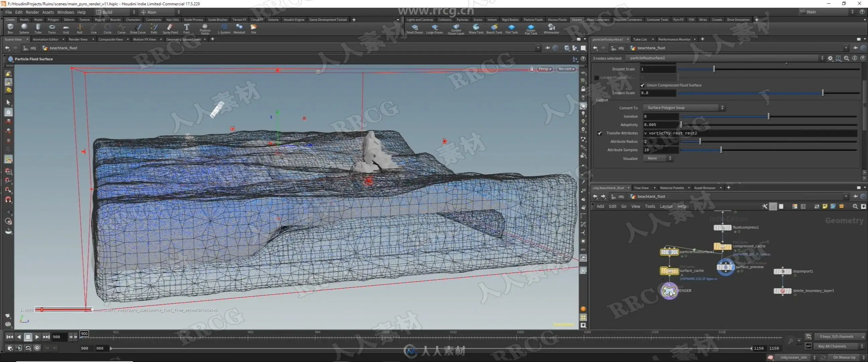The height and width of the screenshot is (362, 868).
Task: Select the Spray Paint shelf tool
Action: point(170,28)
